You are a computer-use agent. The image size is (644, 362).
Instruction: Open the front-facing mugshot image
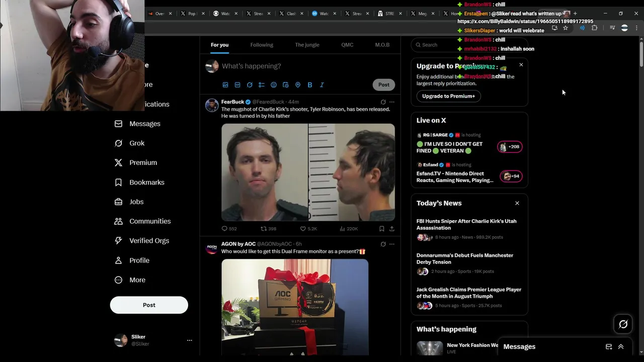265,172
